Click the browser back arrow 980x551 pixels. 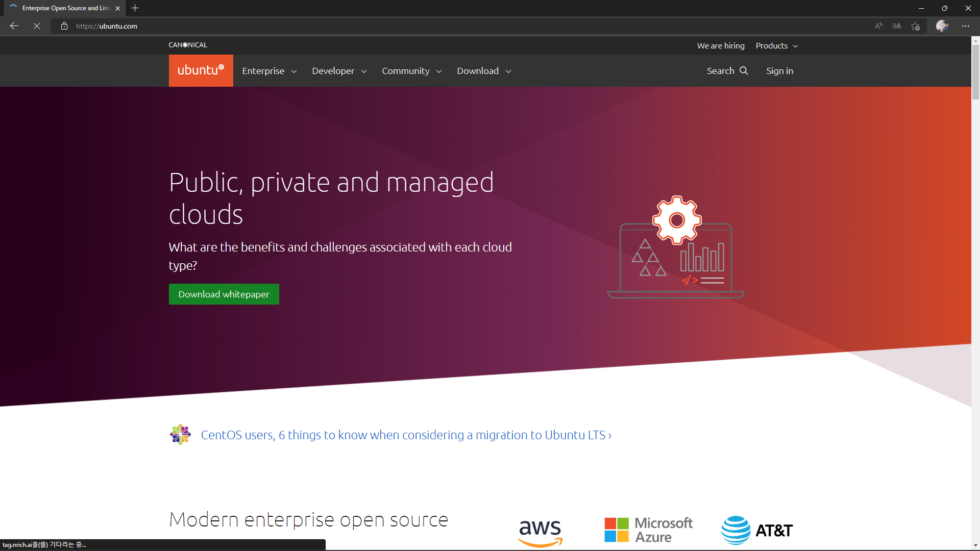click(14, 26)
